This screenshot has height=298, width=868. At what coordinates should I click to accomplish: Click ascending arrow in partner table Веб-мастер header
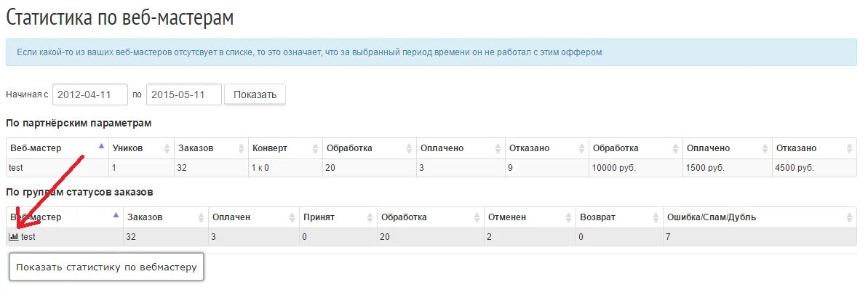click(101, 146)
